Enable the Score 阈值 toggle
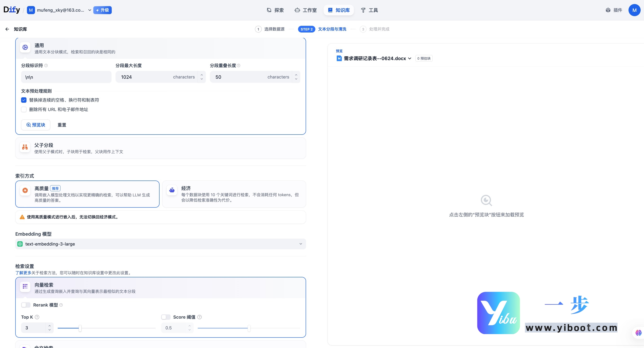 [166, 317]
